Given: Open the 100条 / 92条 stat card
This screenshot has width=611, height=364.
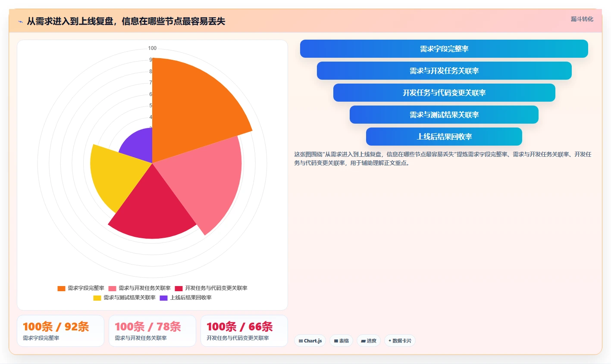Looking at the screenshot, I should click(60, 331).
